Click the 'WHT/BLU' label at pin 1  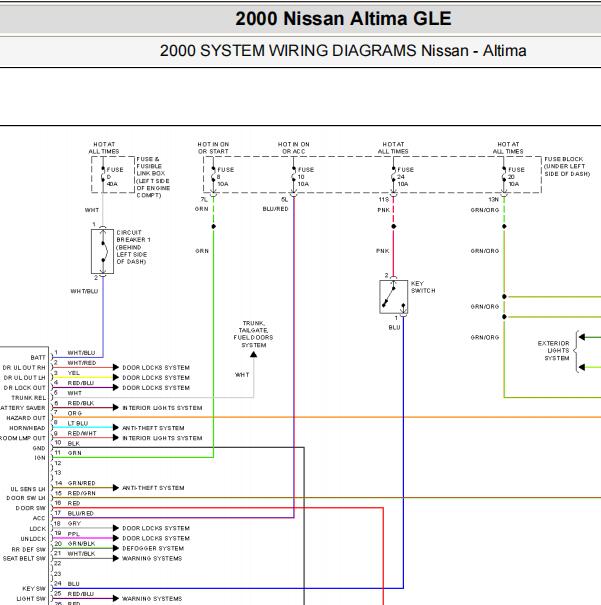pyautogui.click(x=81, y=353)
